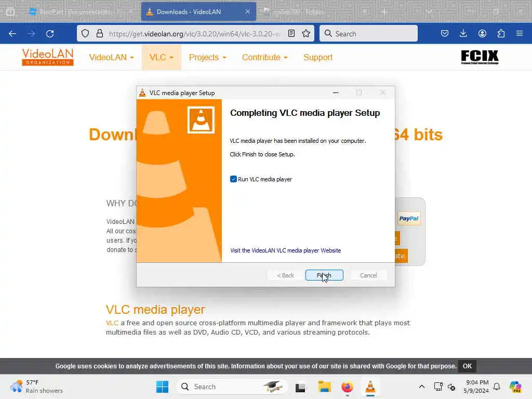This screenshot has height=399, width=532.
Task: Open the orange VLC link in description
Action: [x=112, y=323]
